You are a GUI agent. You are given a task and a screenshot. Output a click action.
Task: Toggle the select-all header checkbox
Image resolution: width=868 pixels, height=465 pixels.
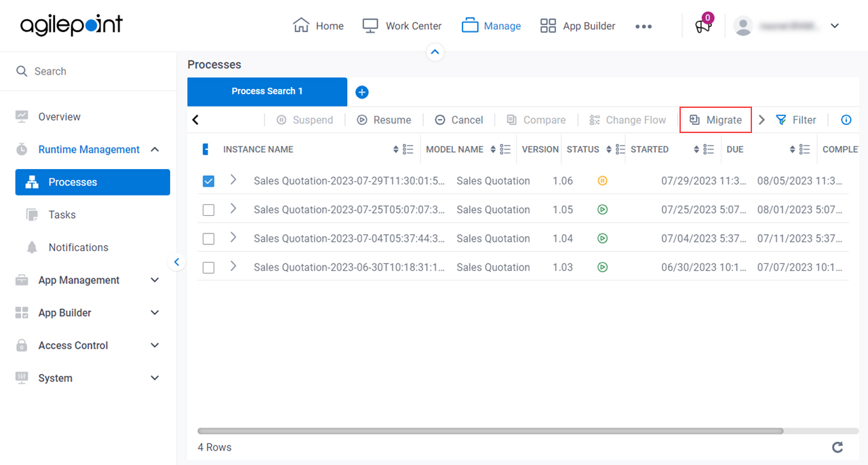pos(206,149)
